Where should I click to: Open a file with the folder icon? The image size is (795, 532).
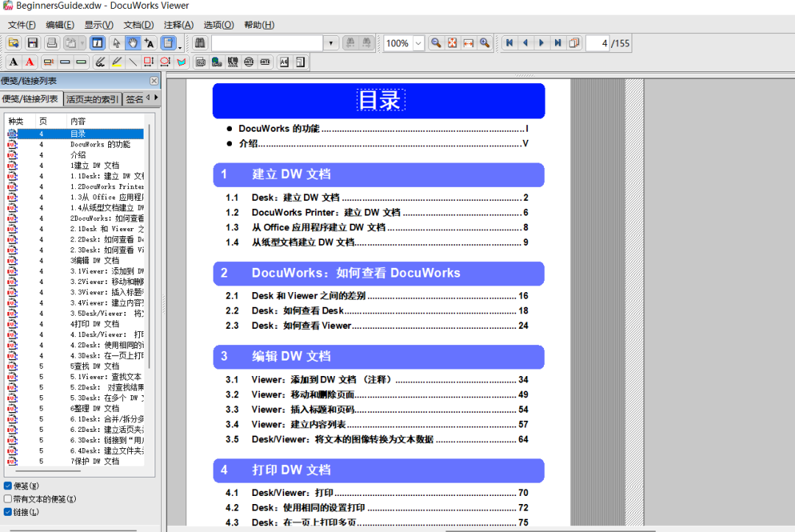[x=14, y=43]
